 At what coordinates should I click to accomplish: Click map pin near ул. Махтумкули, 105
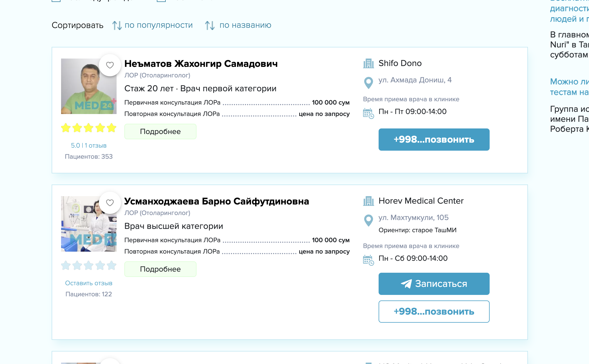(368, 220)
